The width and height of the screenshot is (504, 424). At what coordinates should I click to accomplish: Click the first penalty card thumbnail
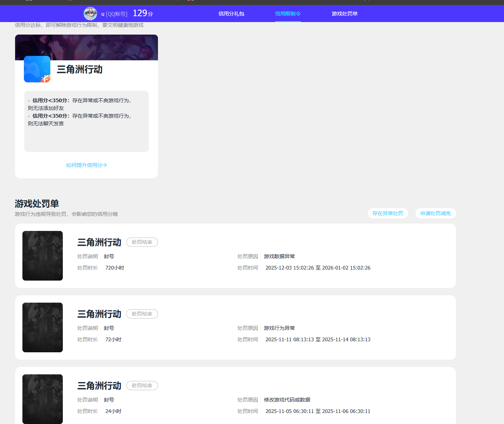click(x=42, y=256)
